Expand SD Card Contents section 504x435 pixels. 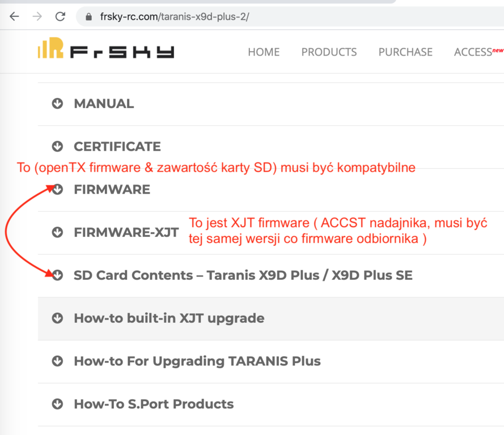pos(243,275)
